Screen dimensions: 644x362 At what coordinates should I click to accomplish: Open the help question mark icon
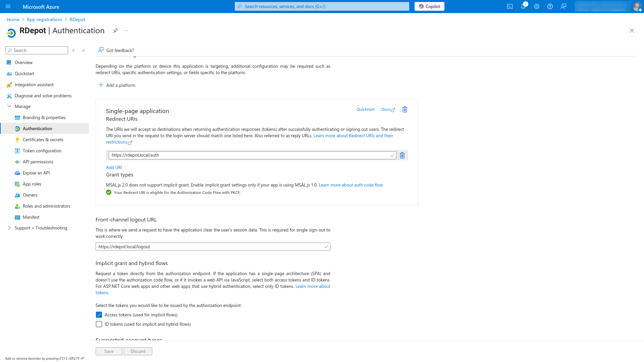(550, 6)
